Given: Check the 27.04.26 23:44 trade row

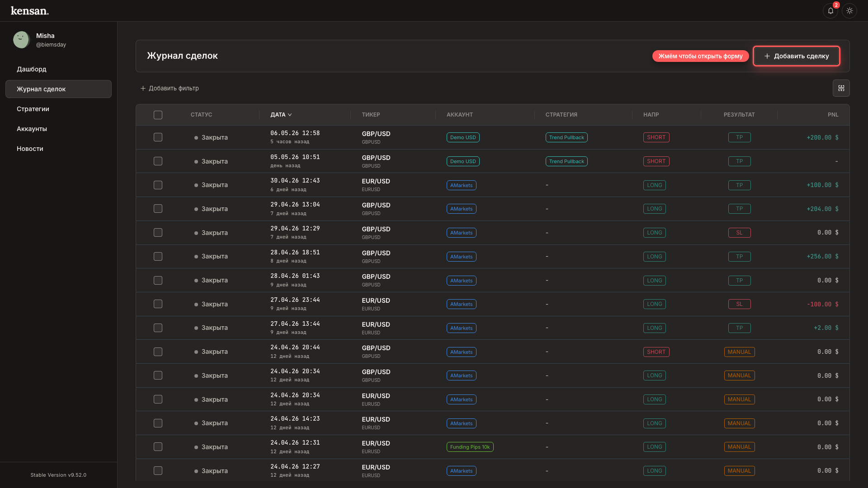Looking at the screenshot, I should [x=158, y=304].
